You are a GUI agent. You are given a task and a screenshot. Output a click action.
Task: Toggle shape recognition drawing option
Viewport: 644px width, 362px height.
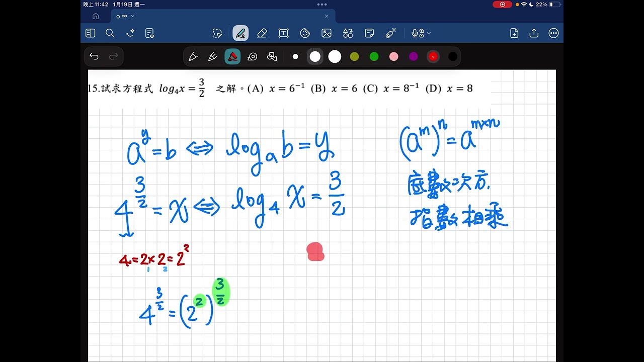coord(272,57)
